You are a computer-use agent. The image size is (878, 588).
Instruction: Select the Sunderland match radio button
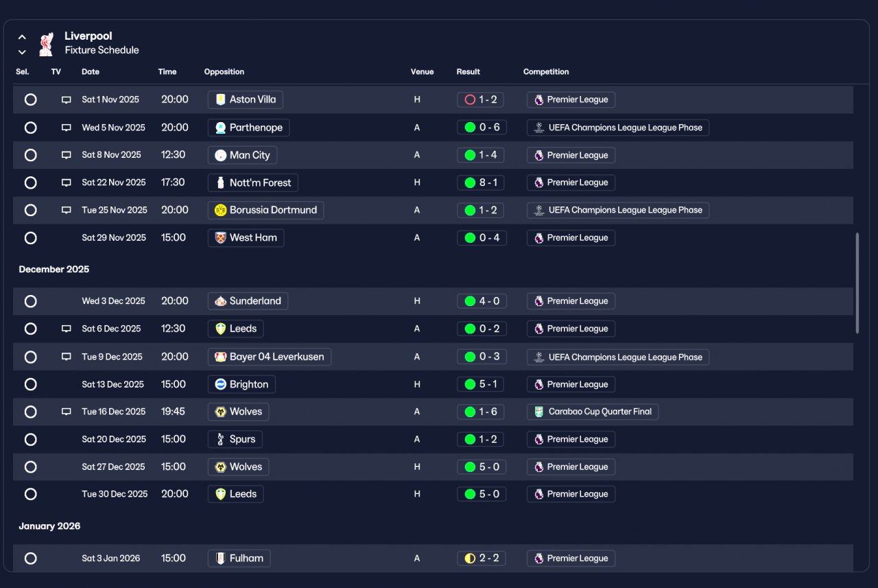tap(30, 301)
